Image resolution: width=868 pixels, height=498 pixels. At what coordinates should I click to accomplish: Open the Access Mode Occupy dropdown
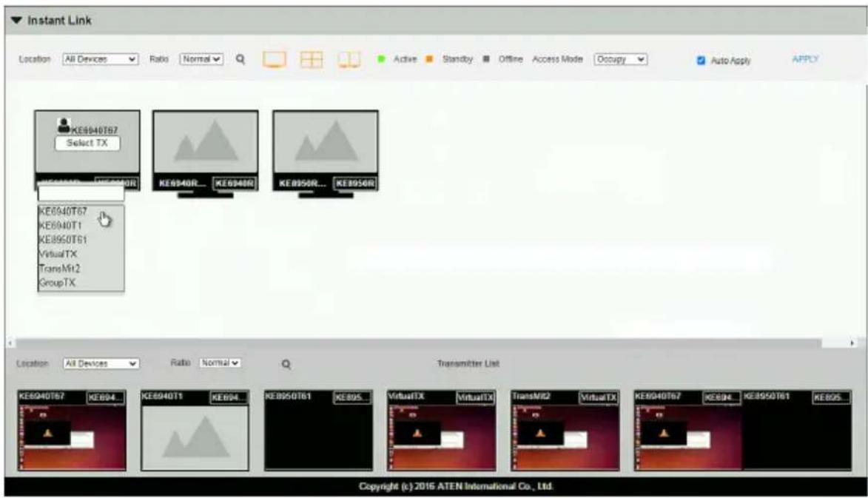pyautogui.click(x=621, y=59)
